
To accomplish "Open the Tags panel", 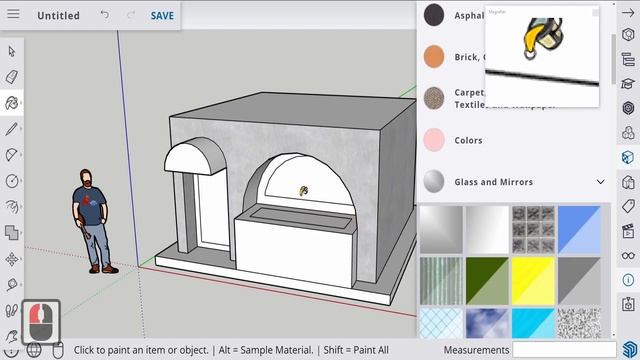I will pos(628,207).
